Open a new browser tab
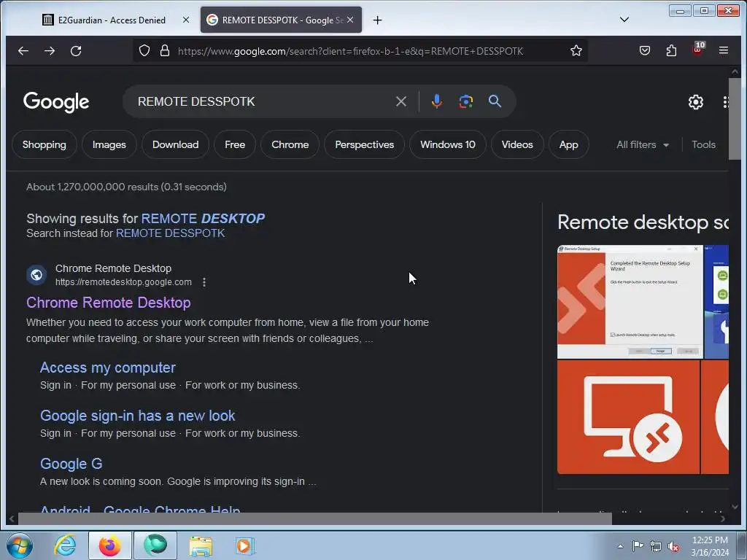Image resolution: width=747 pixels, height=560 pixels. pyautogui.click(x=377, y=20)
